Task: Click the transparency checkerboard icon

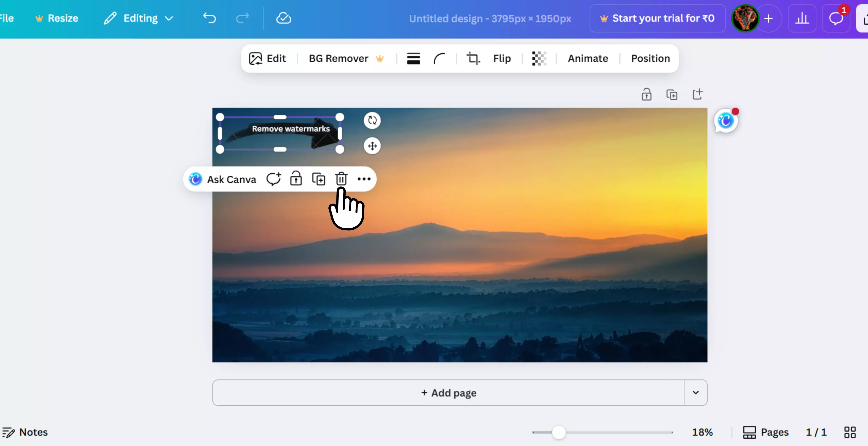Action: click(539, 59)
